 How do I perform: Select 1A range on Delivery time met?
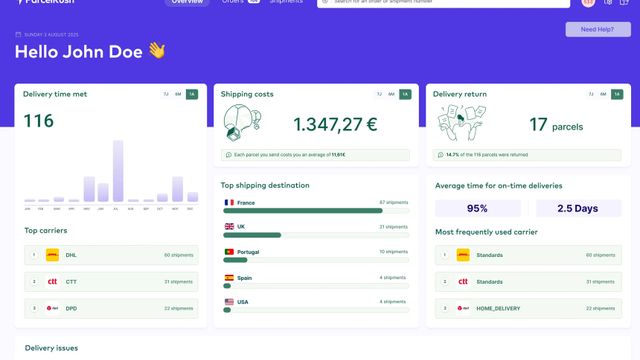click(192, 94)
